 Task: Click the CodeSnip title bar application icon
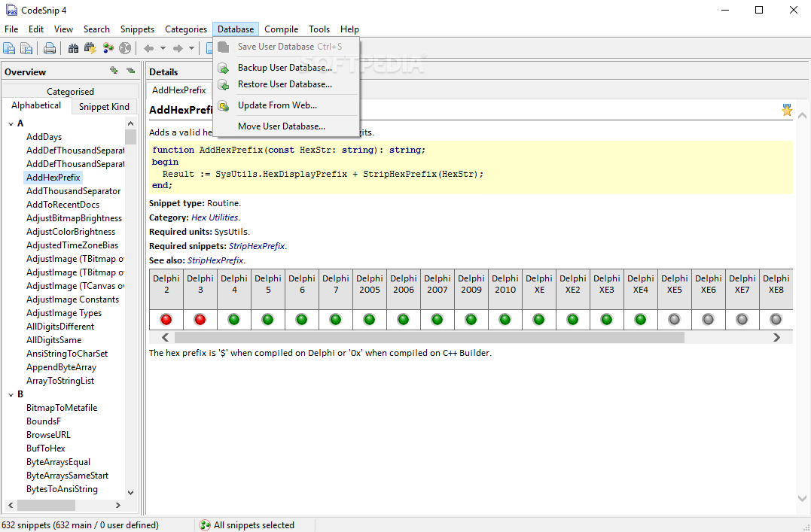click(11, 10)
